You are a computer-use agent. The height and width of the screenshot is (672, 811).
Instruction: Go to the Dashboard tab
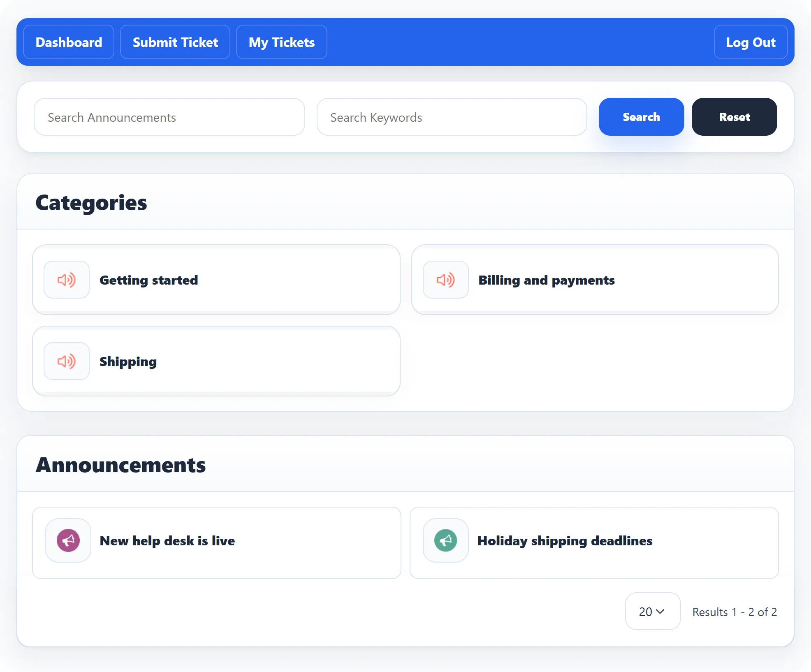pyautogui.click(x=69, y=42)
